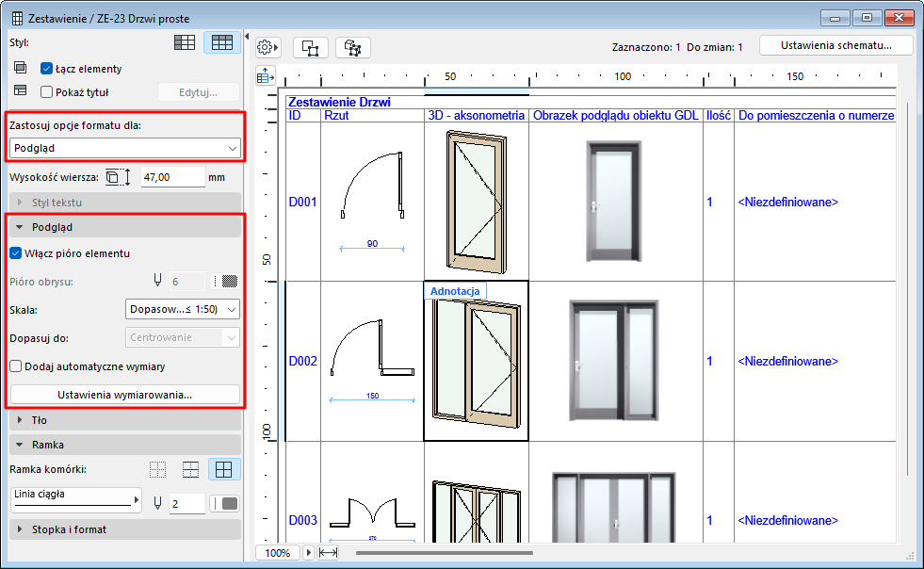Choose the full-border cell frame icon
This screenshot has width=924, height=569.
click(x=224, y=469)
